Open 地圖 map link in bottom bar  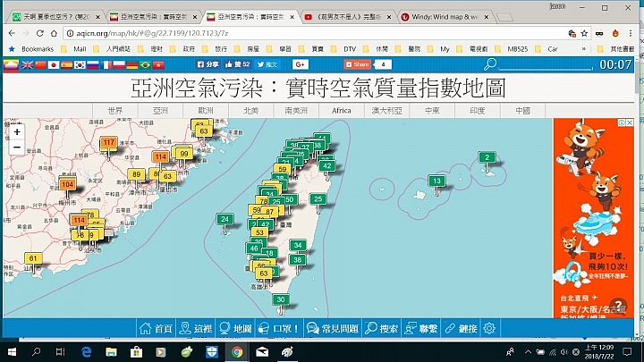235,328
